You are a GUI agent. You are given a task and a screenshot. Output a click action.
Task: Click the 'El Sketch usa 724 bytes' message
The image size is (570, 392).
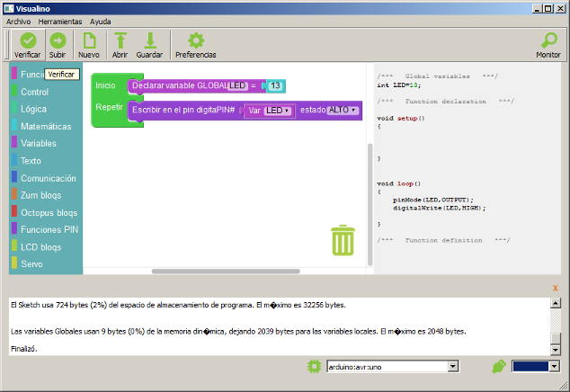coord(178,305)
